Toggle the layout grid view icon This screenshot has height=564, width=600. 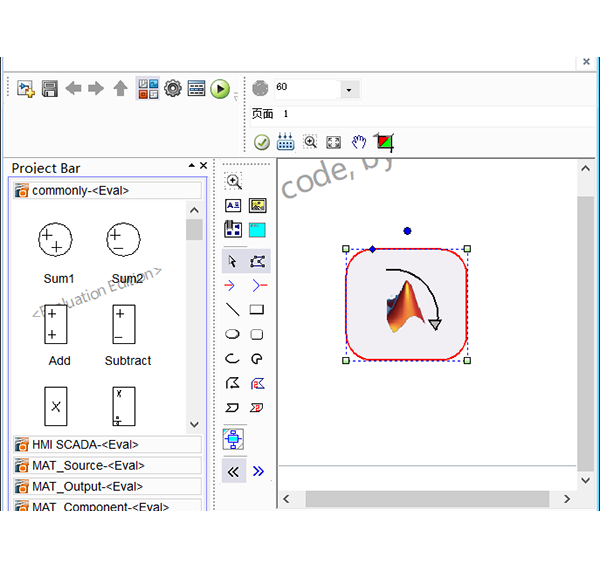click(148, 89)
